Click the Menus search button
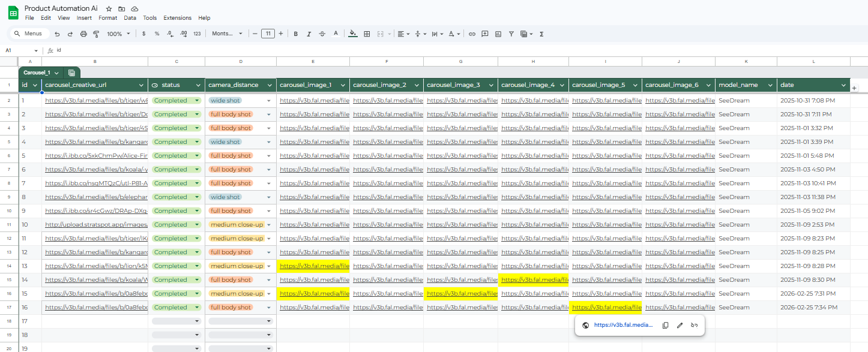Image resolution: width=868 pixels, height=352 pixels. point(29,34)
